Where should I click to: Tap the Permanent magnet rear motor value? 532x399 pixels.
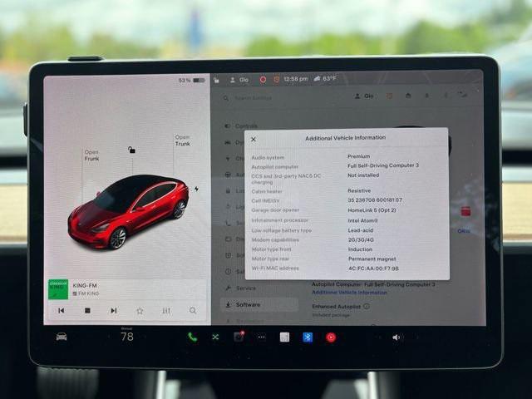[372, 259]
